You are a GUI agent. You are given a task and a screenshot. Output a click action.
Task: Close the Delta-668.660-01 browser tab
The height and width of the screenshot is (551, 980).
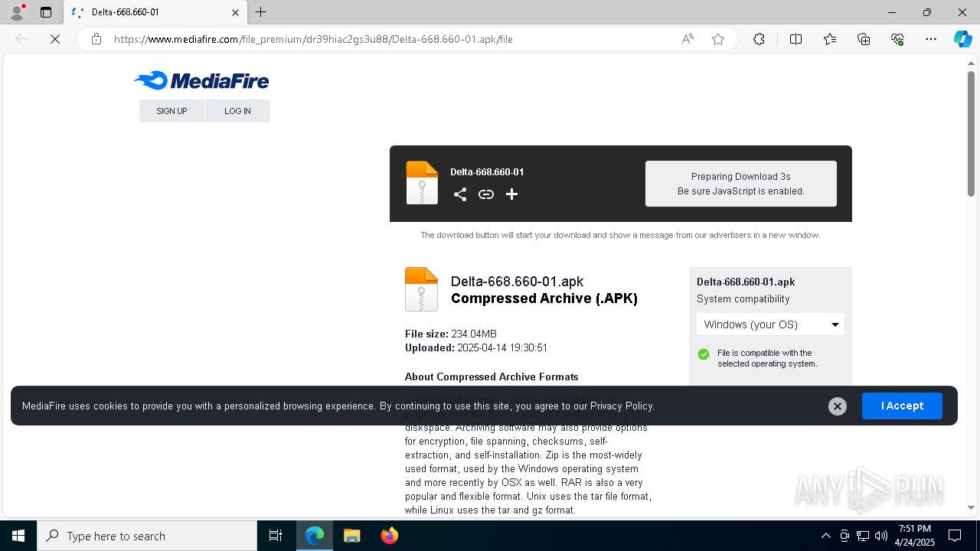(235, 12)
